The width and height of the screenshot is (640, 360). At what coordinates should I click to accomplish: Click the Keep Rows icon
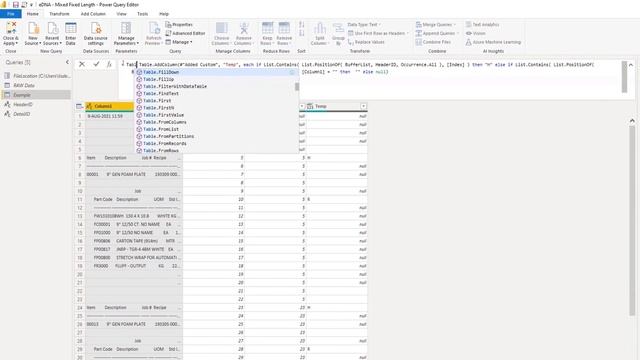click(267, 33)
